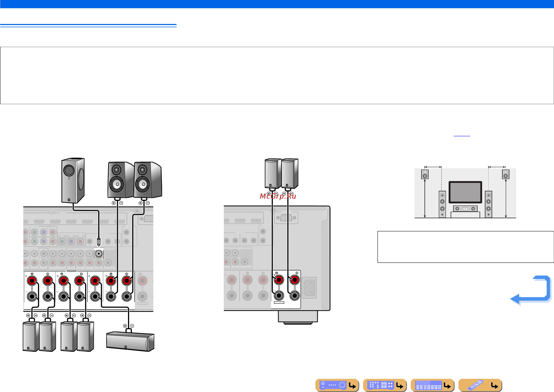Click the AC inlet on right receiver diagram
554x392 pixels.
pyautogui.click(x=309, y=288)
